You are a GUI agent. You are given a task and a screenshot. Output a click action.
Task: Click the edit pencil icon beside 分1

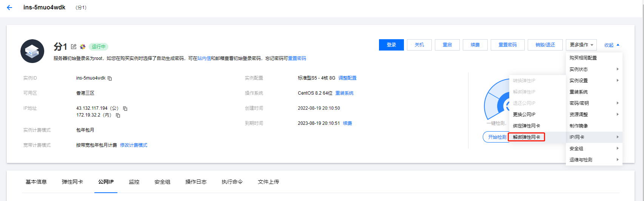tap(74, 47)
